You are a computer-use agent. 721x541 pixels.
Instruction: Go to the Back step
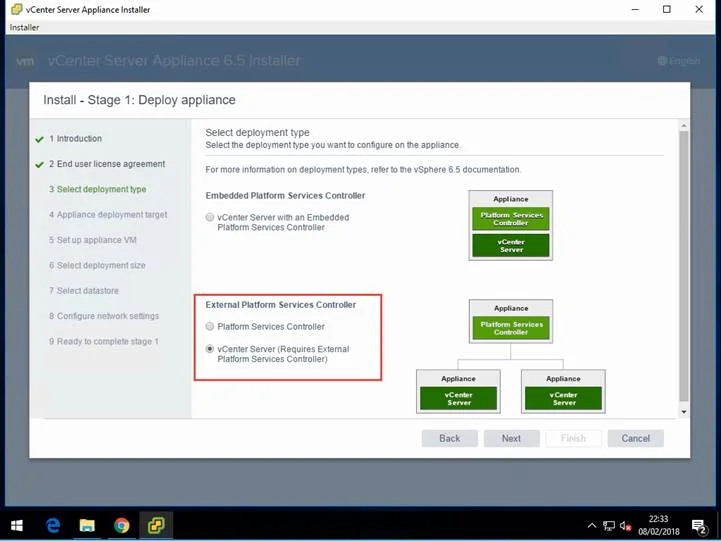tap(449, 438)
